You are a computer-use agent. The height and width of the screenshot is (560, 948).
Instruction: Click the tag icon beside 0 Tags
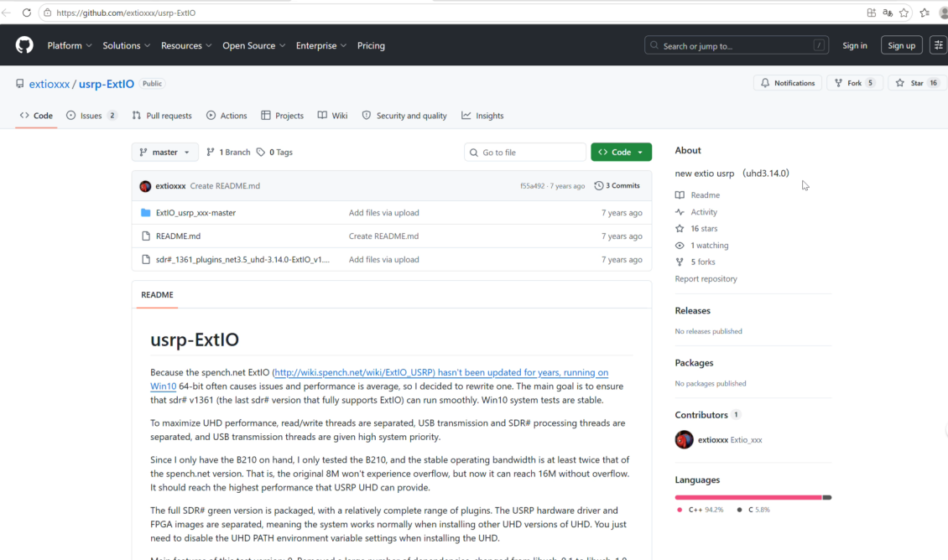coord(261,153)
